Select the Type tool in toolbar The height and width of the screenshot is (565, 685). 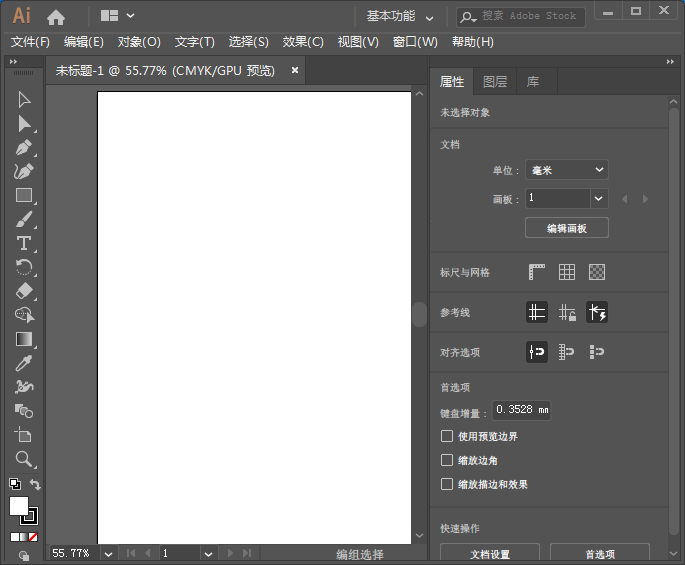click(x=24, y=243)
